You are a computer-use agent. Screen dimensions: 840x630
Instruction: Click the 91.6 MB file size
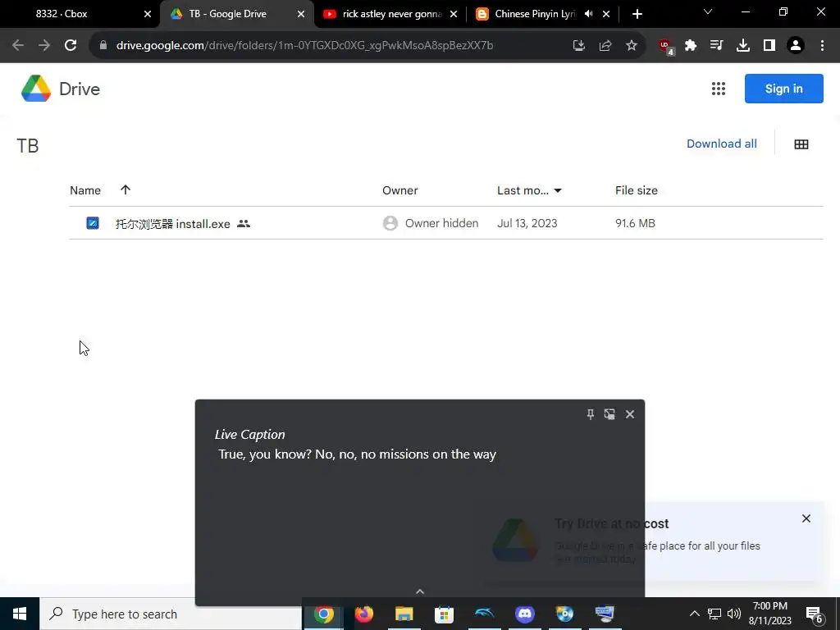coord(636,223)
